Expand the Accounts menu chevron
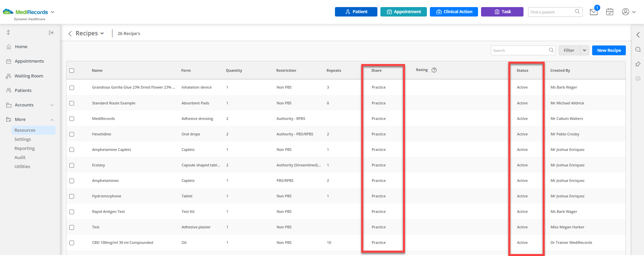 point(52,105)
